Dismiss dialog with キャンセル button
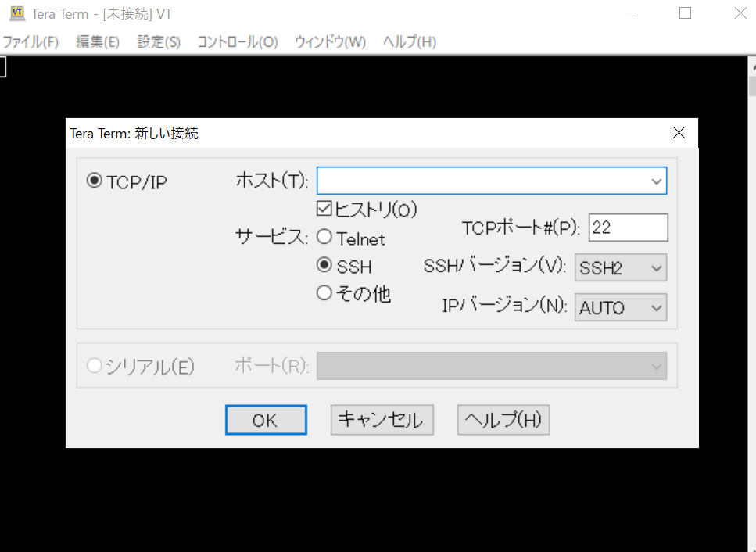The width and height of the screenshot is (756, 552). click(382, 420)
